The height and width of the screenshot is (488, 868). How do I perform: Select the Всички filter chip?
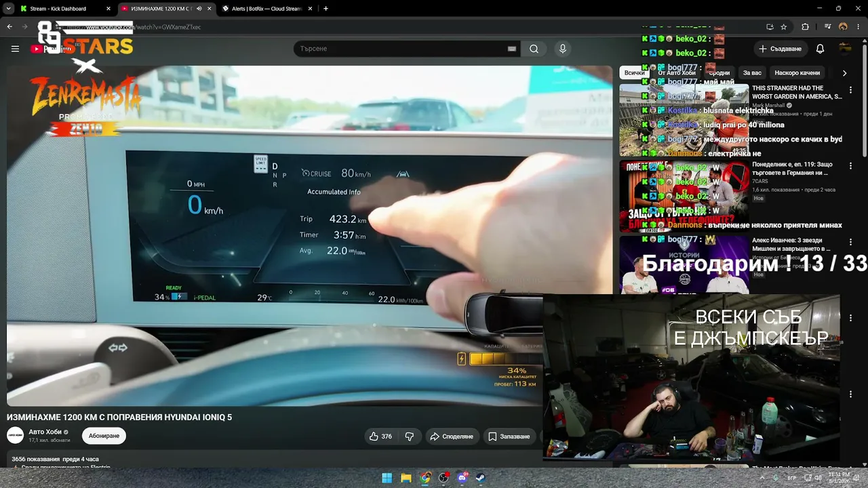coord(634,73)
